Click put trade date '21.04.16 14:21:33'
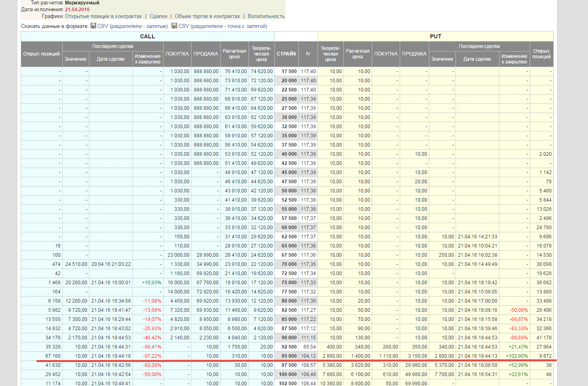 point(478,237)
